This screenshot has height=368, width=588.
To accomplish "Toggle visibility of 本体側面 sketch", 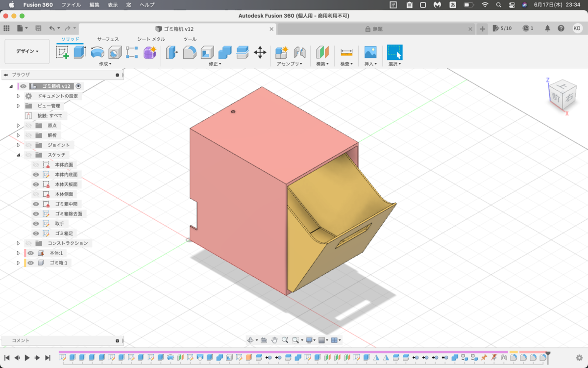I will coord(36,194).
